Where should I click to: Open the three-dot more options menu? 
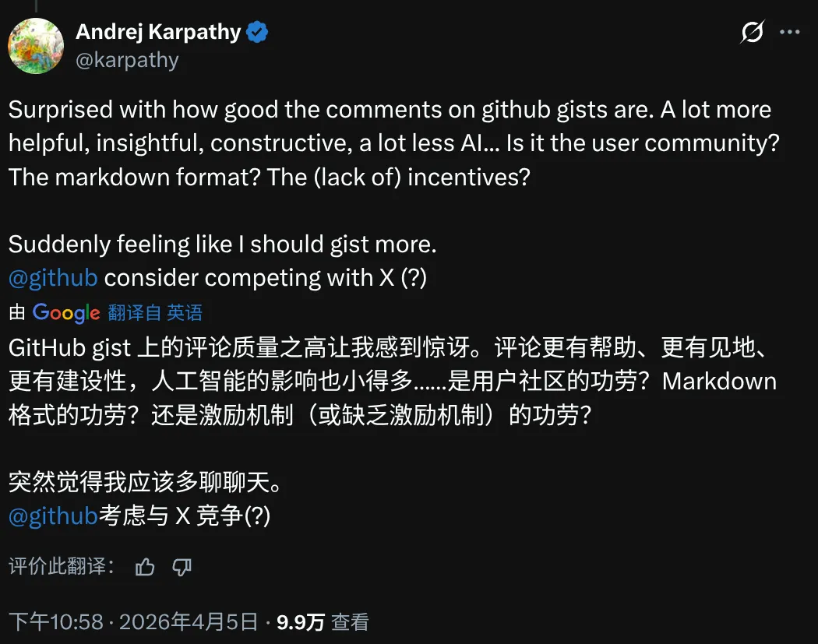coord(790,33)
